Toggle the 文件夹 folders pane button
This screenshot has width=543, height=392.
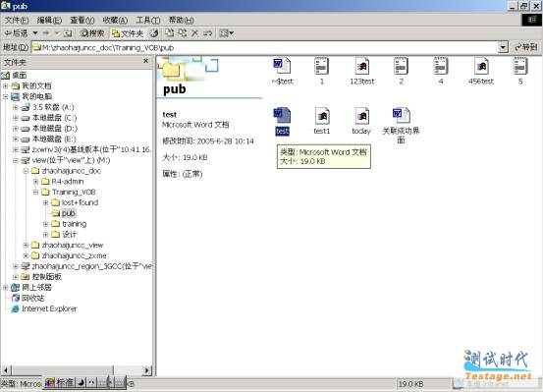click(128, 33)
